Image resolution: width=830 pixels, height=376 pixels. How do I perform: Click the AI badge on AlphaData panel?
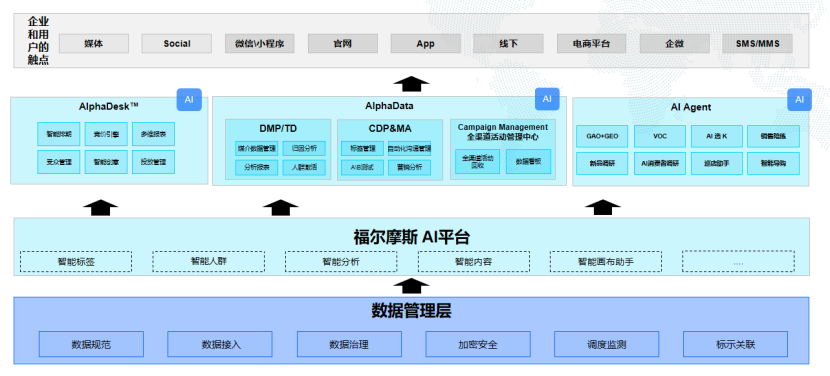547,99
